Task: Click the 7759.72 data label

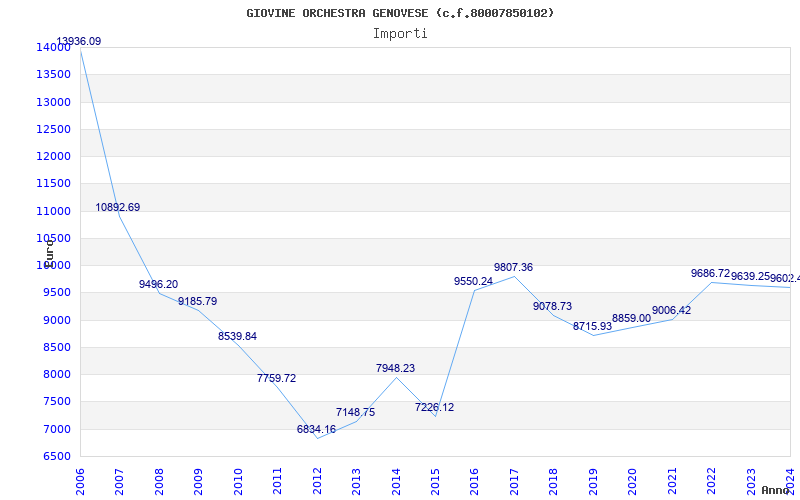Action: [277, 378]
